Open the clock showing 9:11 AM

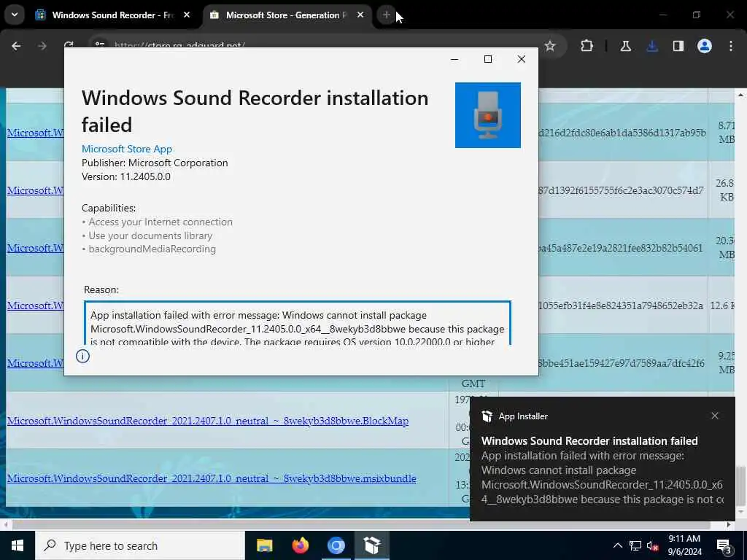684,545
